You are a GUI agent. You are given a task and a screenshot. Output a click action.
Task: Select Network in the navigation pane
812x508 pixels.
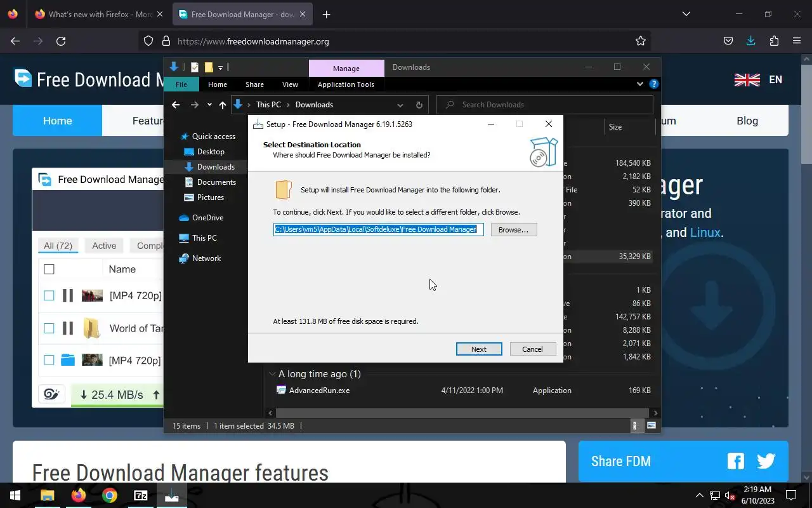click(x=206, y=258)
